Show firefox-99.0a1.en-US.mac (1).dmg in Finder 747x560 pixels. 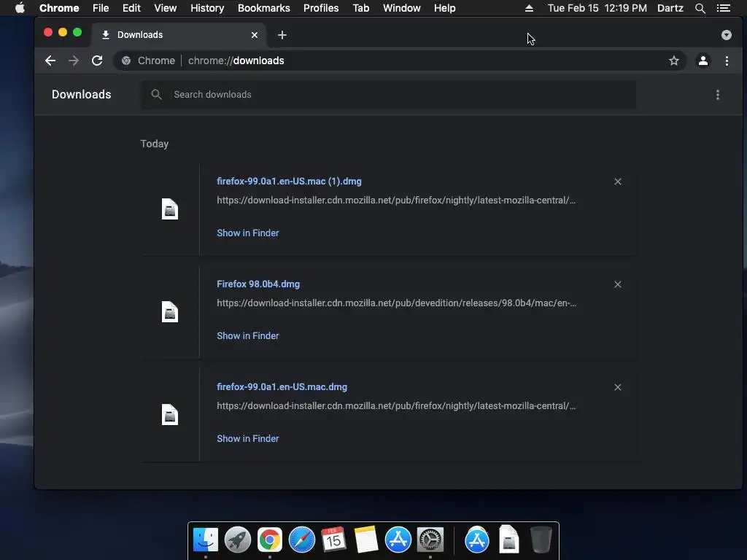(248, 233)
